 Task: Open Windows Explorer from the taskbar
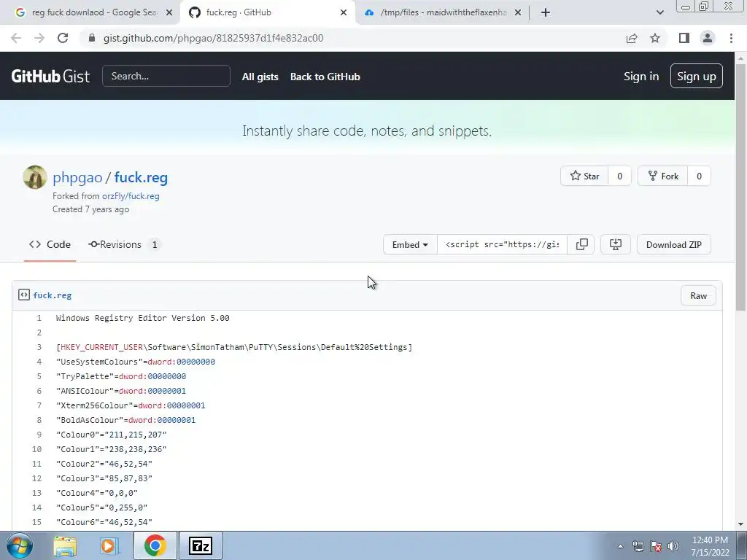click(65, 545)
